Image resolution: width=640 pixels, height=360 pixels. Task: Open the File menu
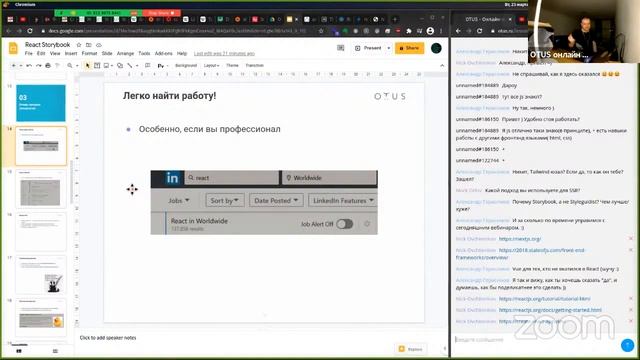(29, 53)
